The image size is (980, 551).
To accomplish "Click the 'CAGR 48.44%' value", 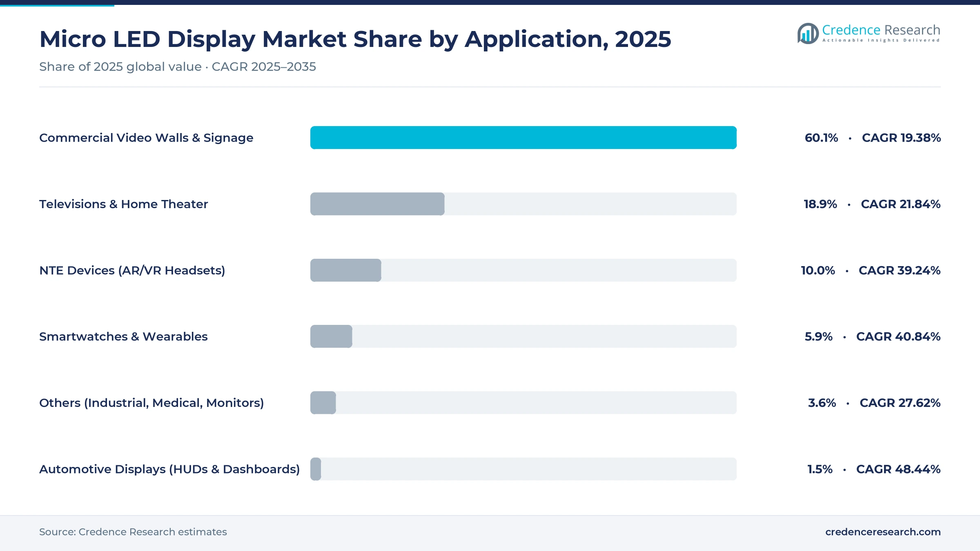I will click(898, 469).
